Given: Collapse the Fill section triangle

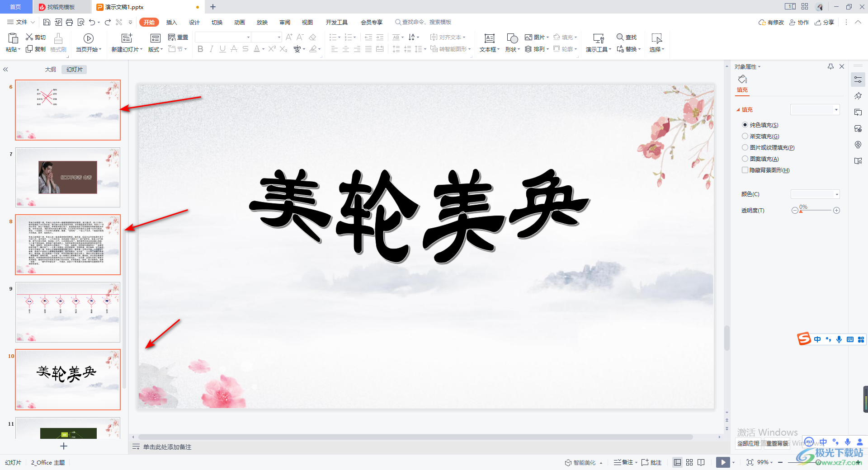Looking at the screenshot, I should coord(738,110).
